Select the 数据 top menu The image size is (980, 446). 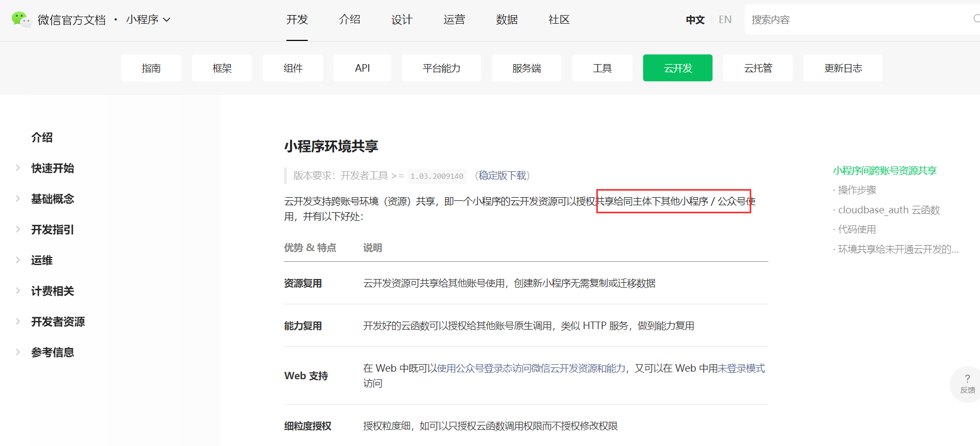click(507, 19)
